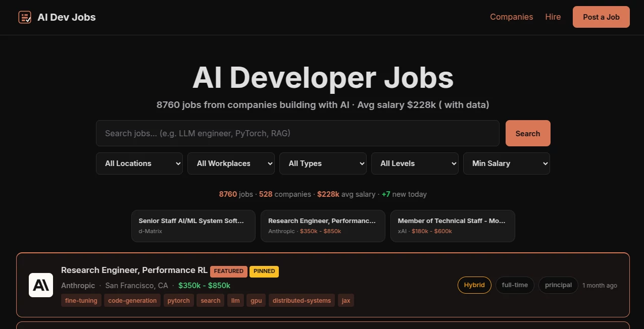Select the jax tag
Image resolution: width=644 pixels, height=329 pixels.
346,301
